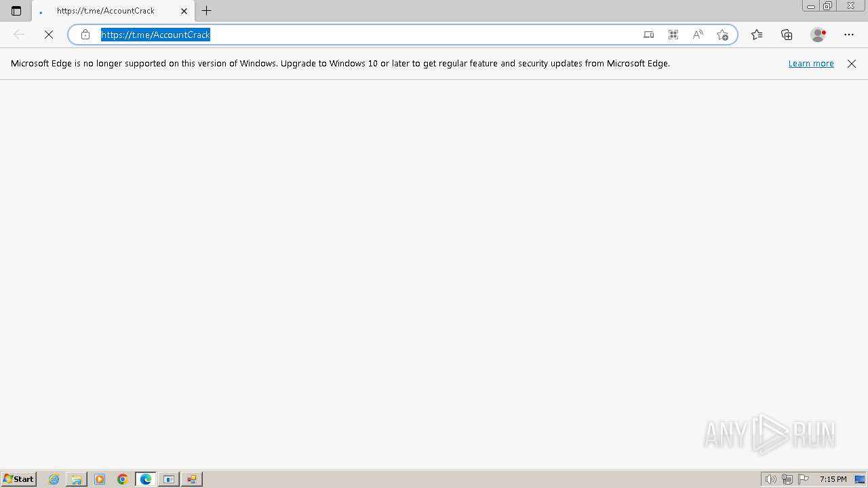The image size is (868, 488).
Task: Minimize the Edge browser window
Action: tap(811, 6)
